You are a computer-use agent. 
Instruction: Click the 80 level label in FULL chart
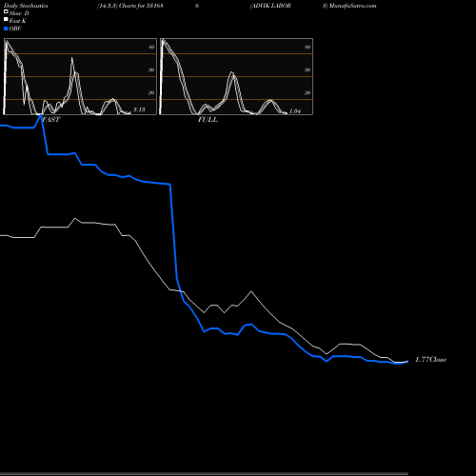pyautogui.click(x=307, y=48)
